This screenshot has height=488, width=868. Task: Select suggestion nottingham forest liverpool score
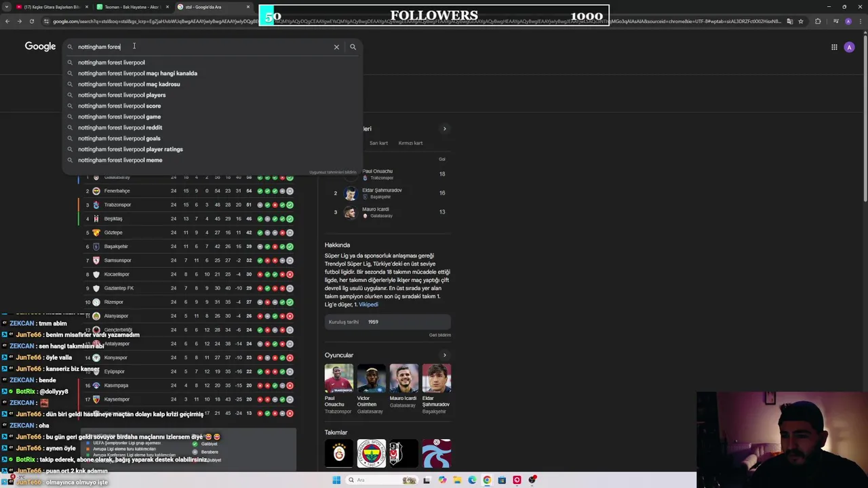tap(212, 106)
